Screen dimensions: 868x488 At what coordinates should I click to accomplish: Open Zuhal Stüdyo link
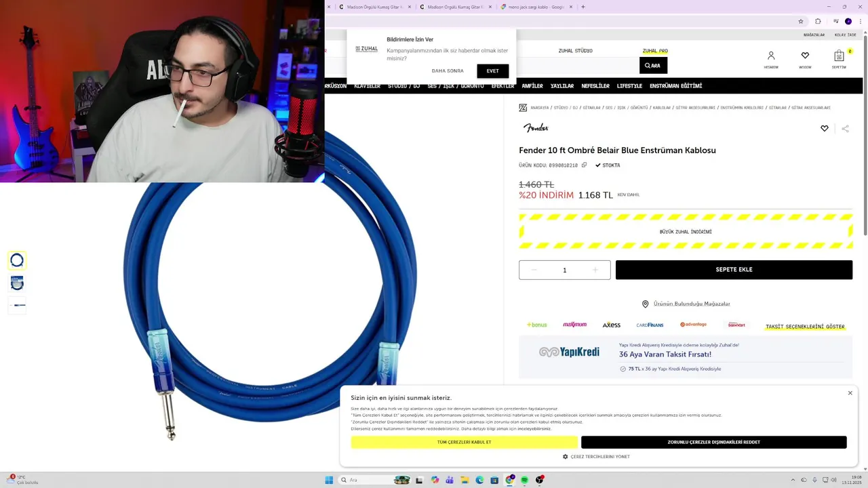575,51
